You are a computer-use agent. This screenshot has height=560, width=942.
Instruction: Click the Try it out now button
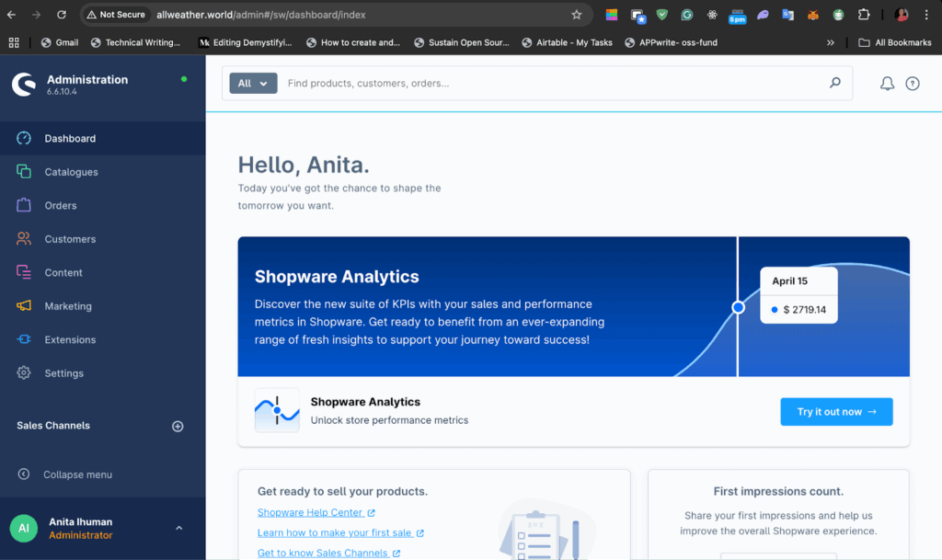[x=836, y=412]
